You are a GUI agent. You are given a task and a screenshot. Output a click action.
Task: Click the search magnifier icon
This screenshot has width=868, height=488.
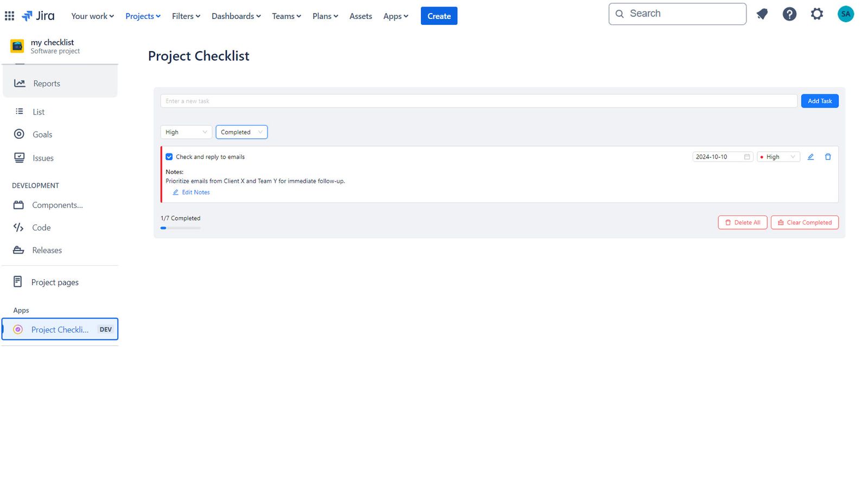tap(620, 14)
